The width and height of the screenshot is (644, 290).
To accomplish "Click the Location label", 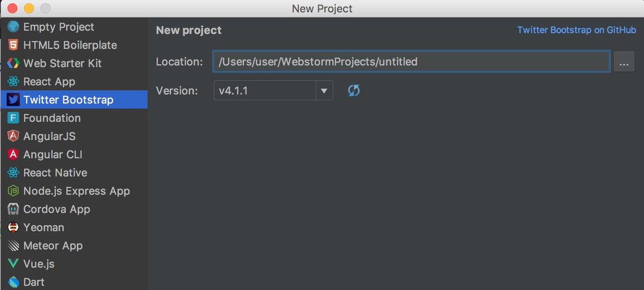I will pyautogui.click(x=179, y=62).
